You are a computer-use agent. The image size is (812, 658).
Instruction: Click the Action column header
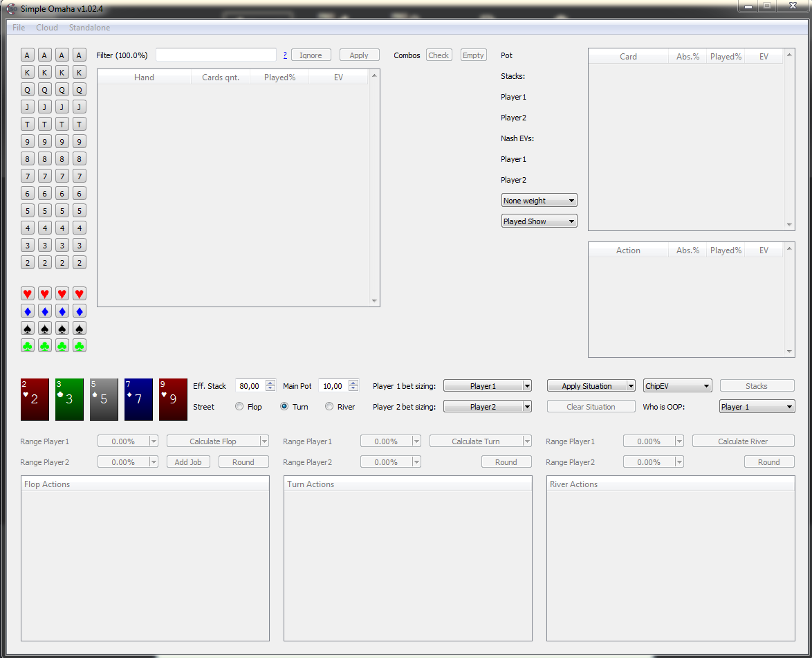(628, 250)
